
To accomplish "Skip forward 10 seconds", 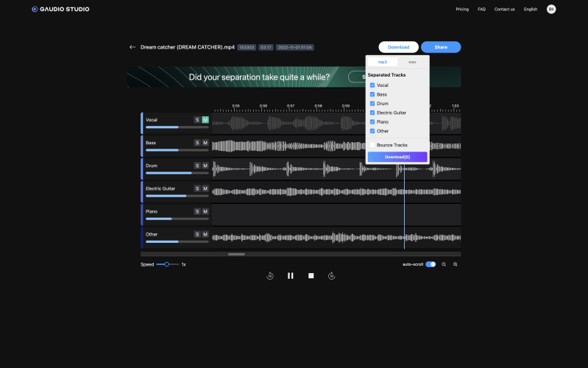I will [331, 276].
